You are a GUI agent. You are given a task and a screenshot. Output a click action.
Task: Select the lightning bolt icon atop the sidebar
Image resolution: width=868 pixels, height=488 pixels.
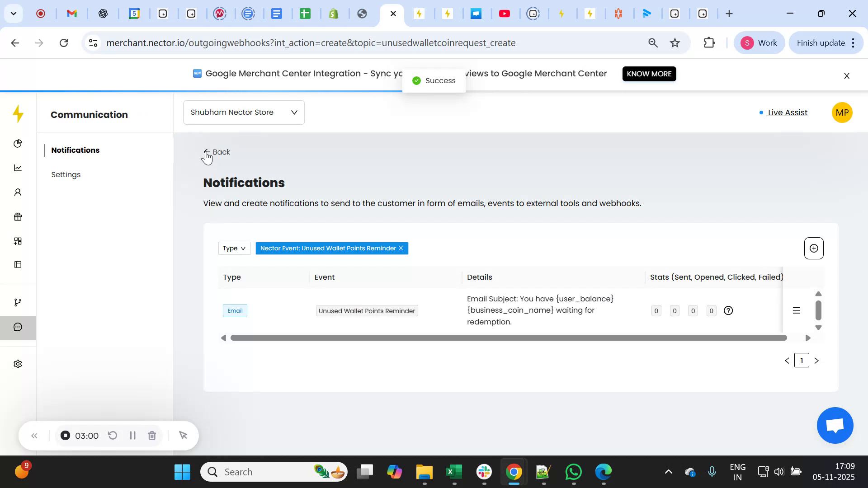(18, 114)
